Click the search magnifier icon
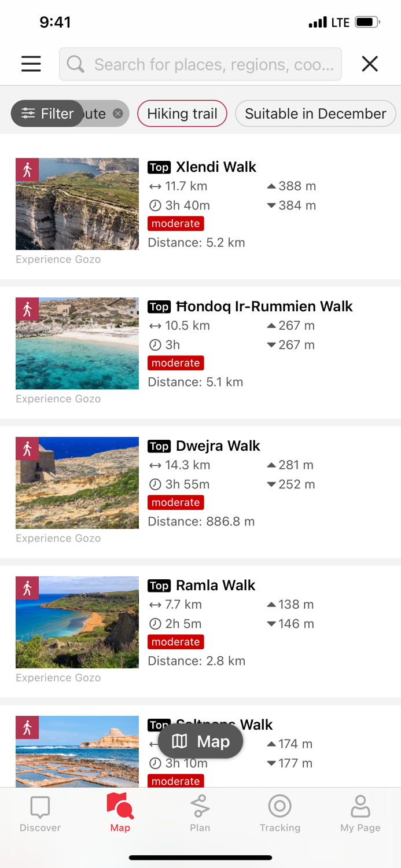 (x=75, y=64)
